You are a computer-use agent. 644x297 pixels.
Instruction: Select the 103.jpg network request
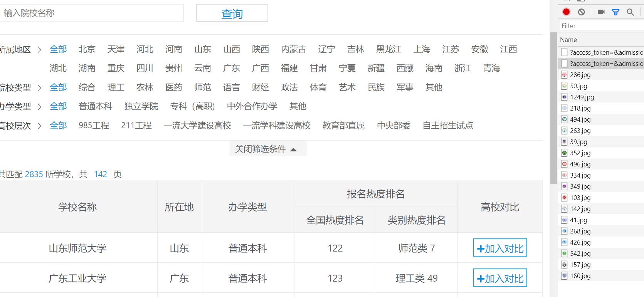[601, 198]
